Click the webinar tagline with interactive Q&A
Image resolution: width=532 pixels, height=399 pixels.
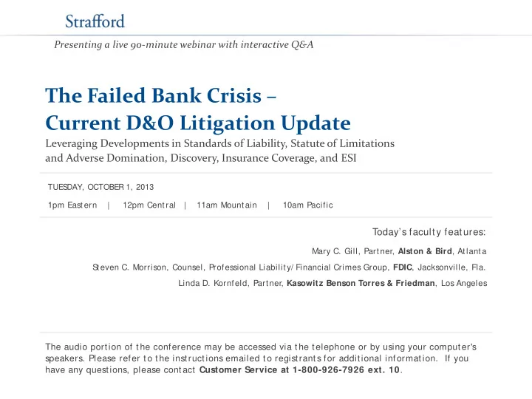pyautogui.click(x=183, y=45)
